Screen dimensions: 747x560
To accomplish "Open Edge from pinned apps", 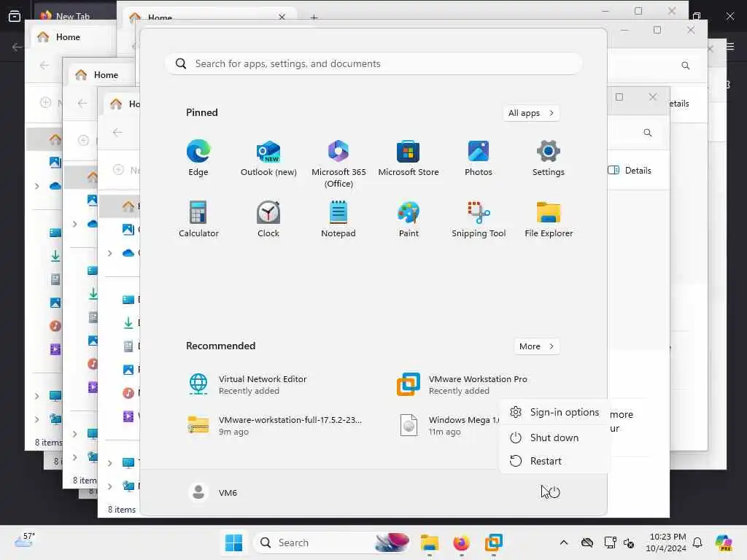I will pyautogui.click(x=198, y=157).
